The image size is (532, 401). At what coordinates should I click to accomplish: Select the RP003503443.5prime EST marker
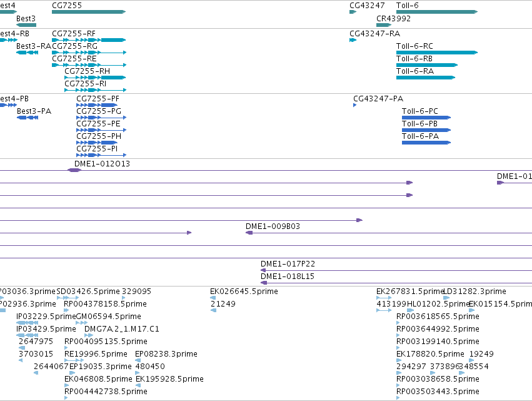pos(398,398)
